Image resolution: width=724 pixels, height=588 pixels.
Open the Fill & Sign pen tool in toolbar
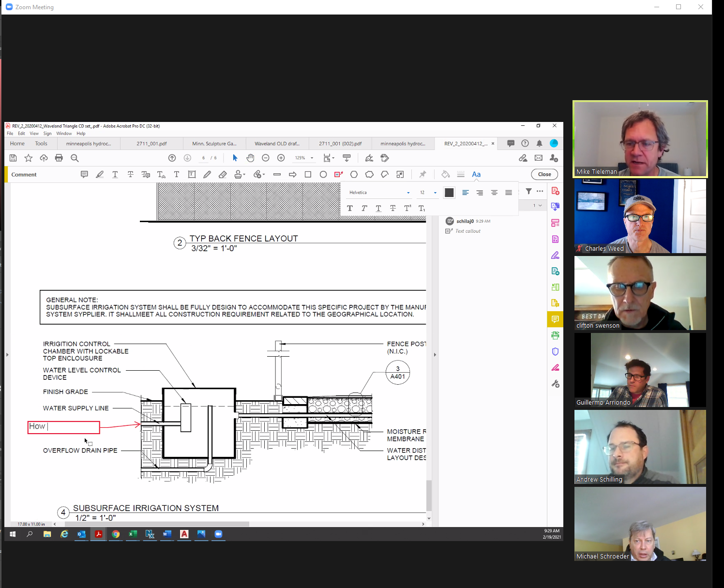tap(369, 158)
